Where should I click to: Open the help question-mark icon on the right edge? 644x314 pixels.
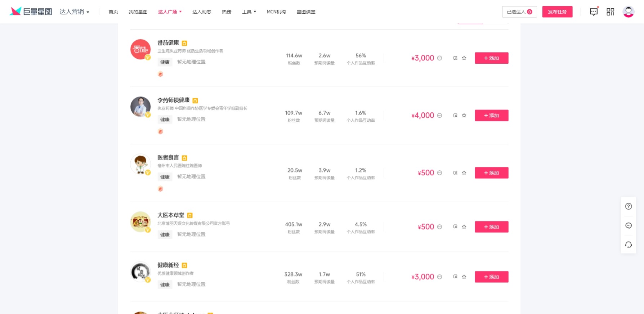(628, 206)
